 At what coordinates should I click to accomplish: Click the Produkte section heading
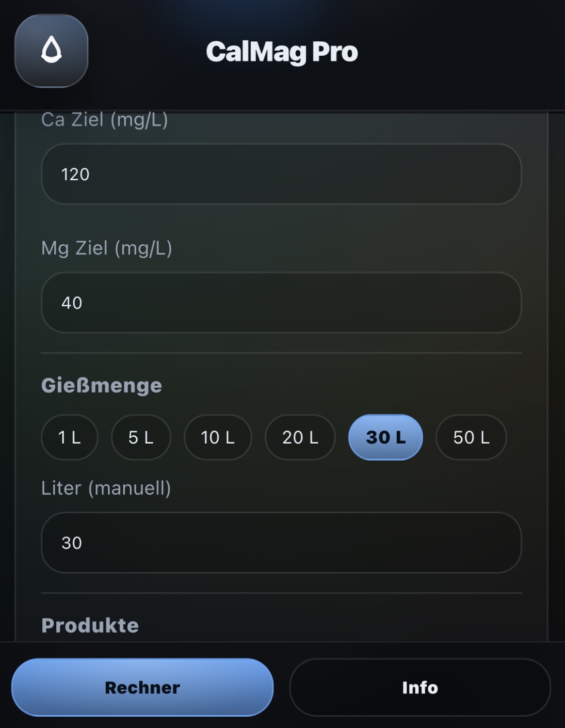90,625
